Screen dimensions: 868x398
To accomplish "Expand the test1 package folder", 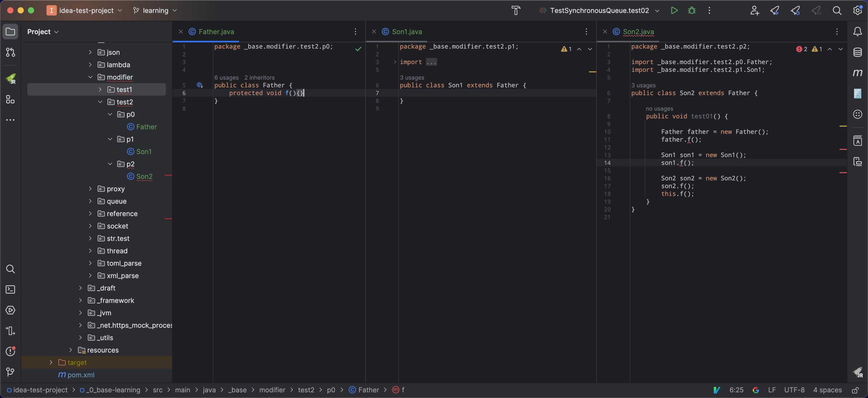I will click(x=100, y=90).
